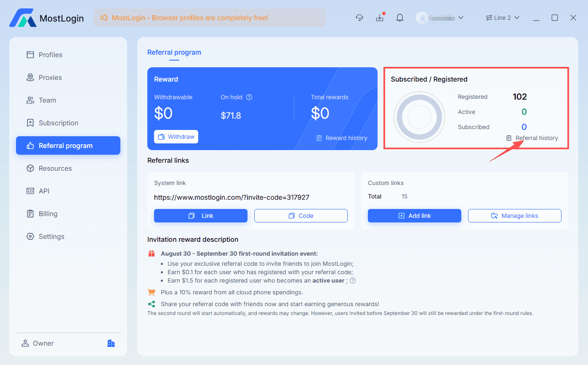Click the Resources cube icon
Image resolution: width=588 pixels, height=365 pixels.
pos(30,168)
